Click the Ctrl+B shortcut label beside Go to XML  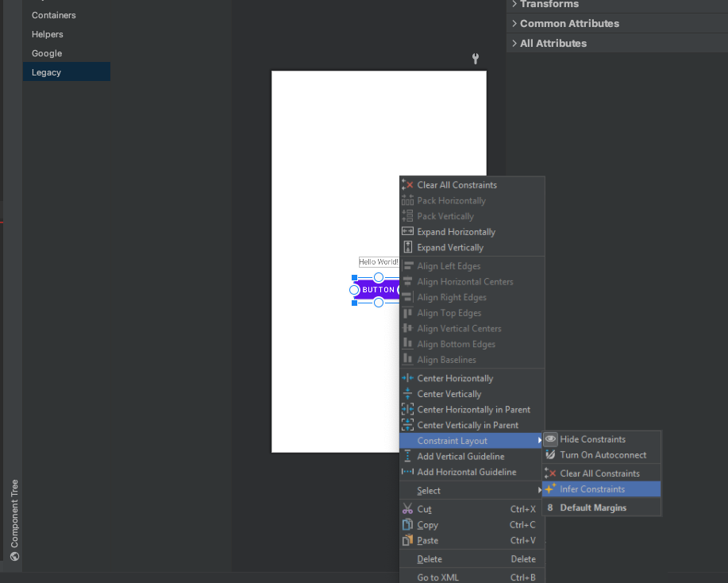[523, 577]
